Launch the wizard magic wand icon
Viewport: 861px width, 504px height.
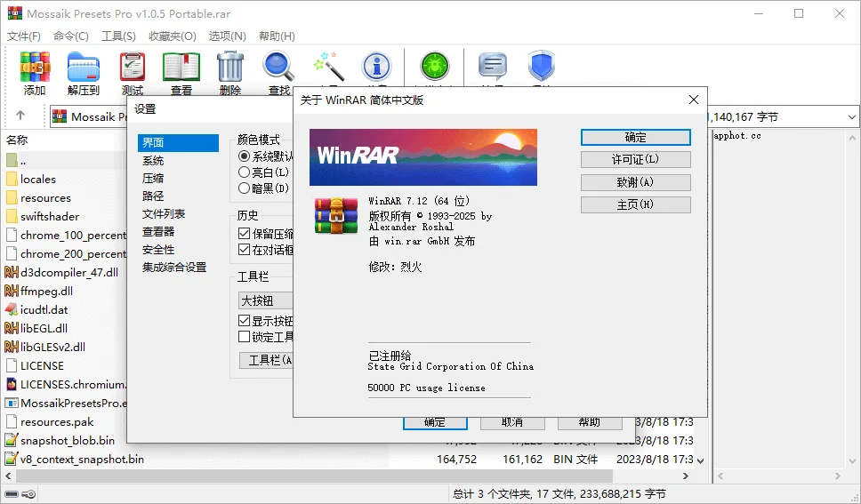tap(328, 67)
